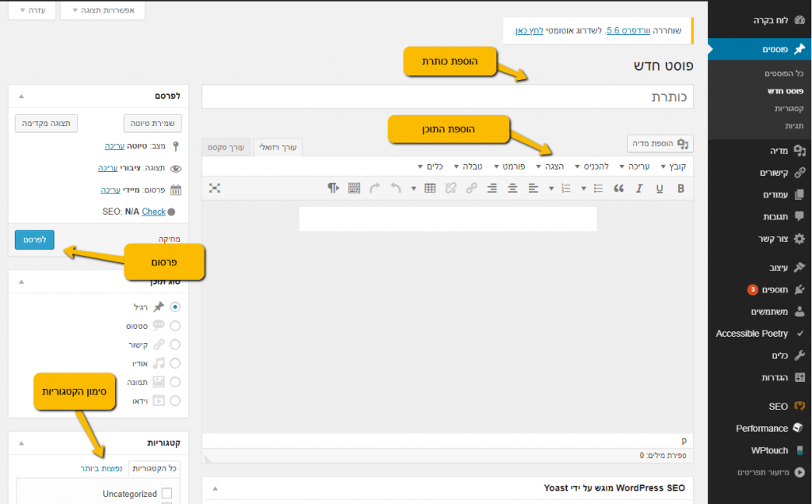Toggle the keyboard toolbar icon
The height and width of the screenshot is (504, 812).
[354, 188]
